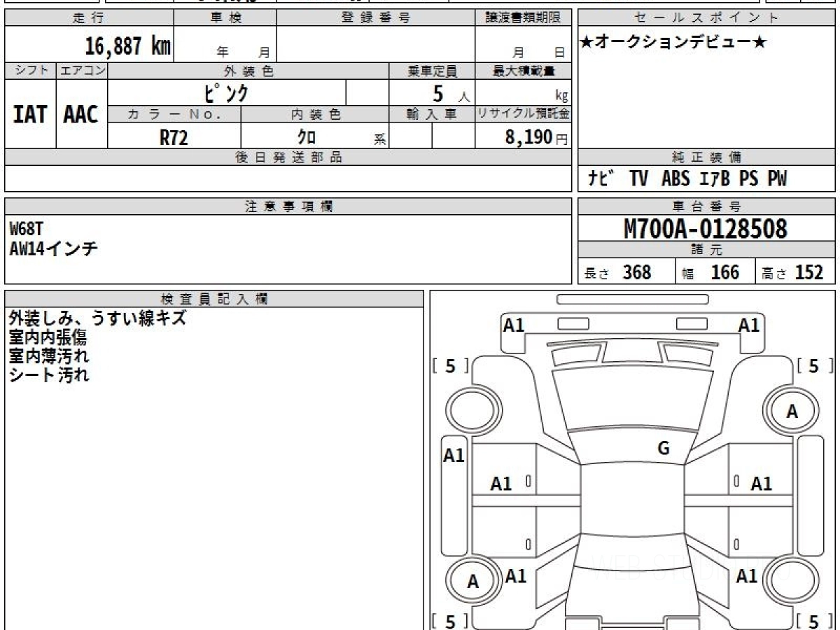Click the G mark on the windshield

click(664, 449)
